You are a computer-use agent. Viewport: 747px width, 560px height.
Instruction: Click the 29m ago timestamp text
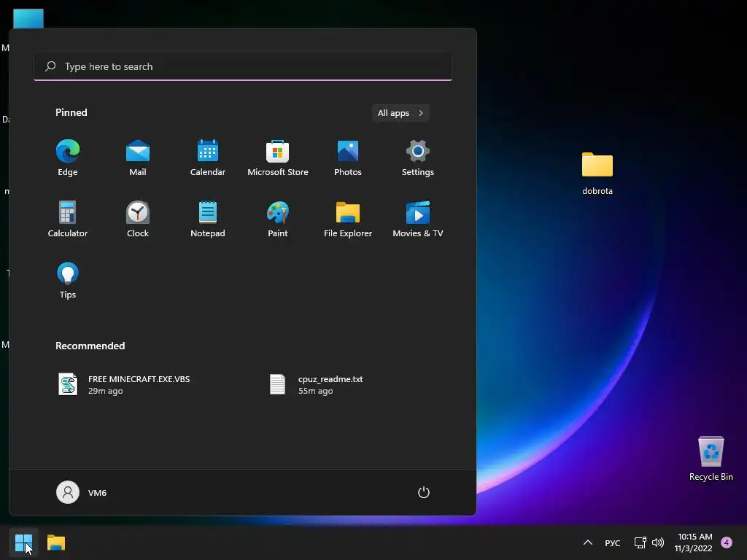[x=105, y=391]
